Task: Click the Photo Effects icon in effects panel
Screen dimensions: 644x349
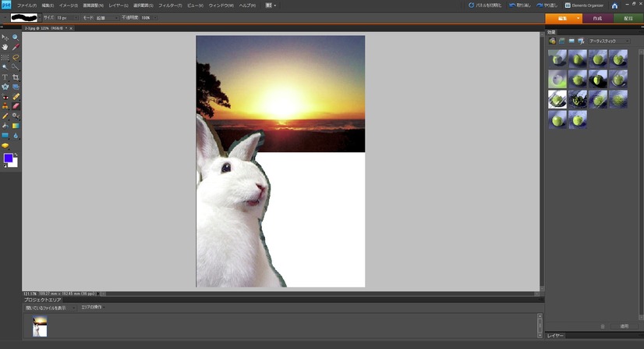Action: coord(571,41)
